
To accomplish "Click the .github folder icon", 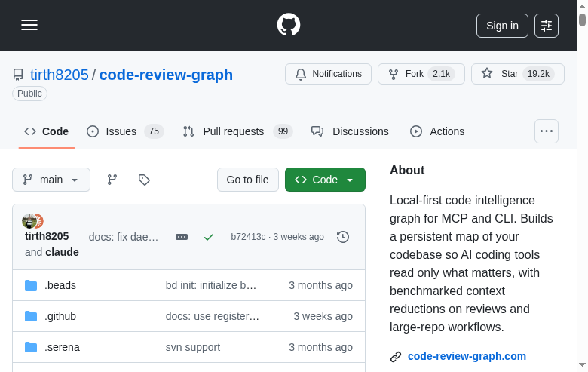I will point(31,316).
